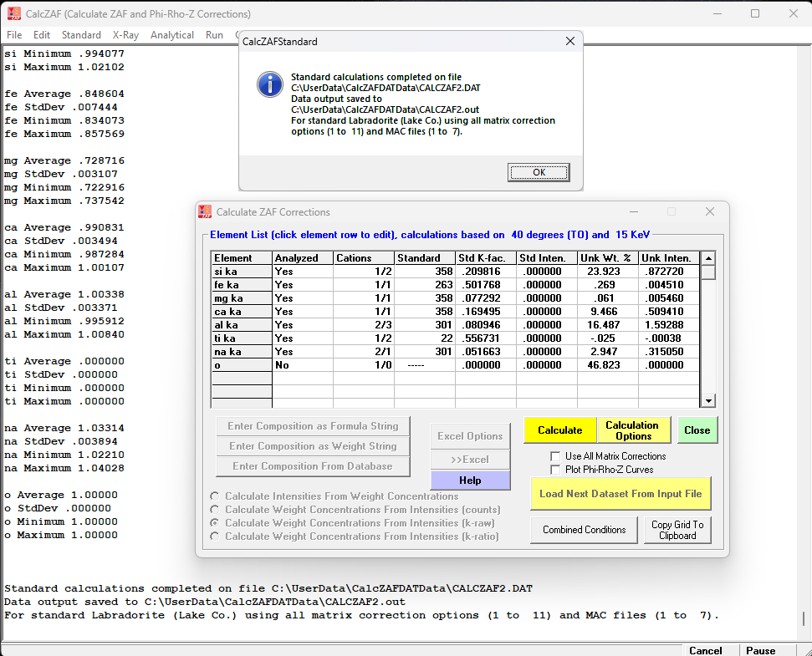
Task: Open the Standard menu
Action: point(81,35)
